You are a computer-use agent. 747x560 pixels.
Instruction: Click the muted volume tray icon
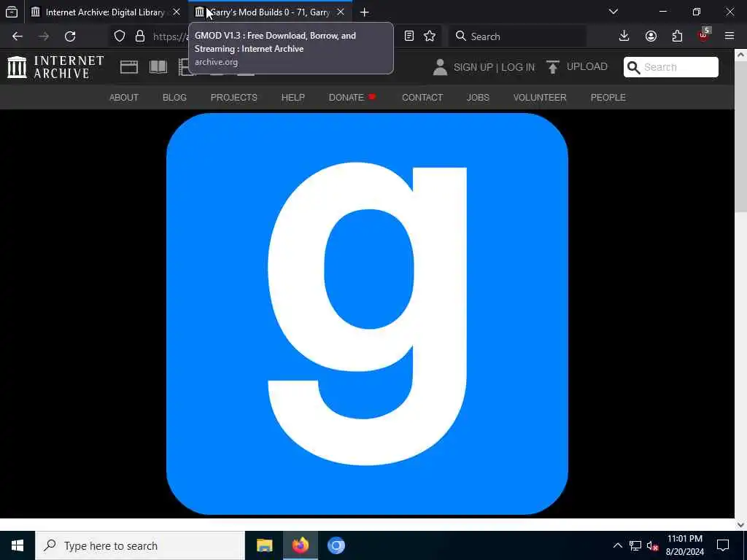click(x=652, y=545)
